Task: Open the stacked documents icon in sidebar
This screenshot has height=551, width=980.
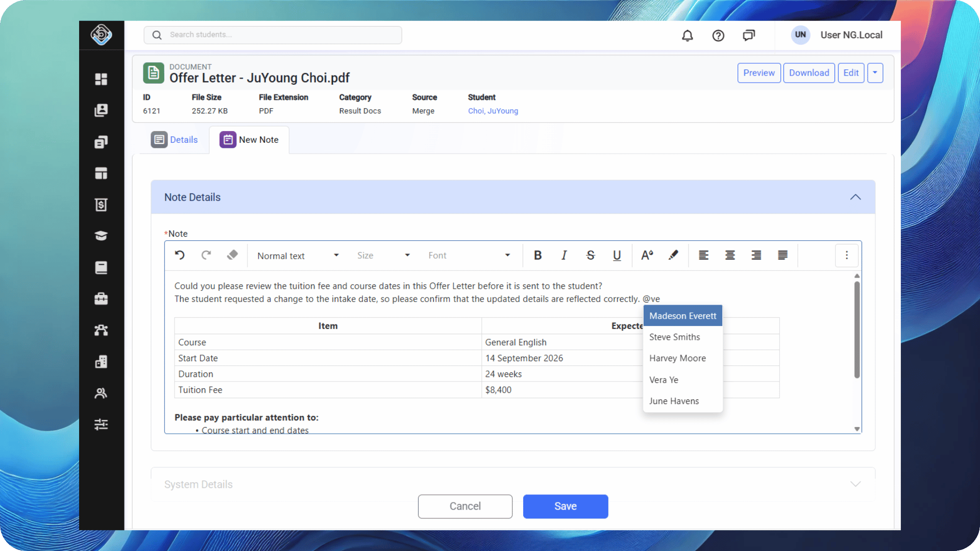Action: [x=101, y=142]
